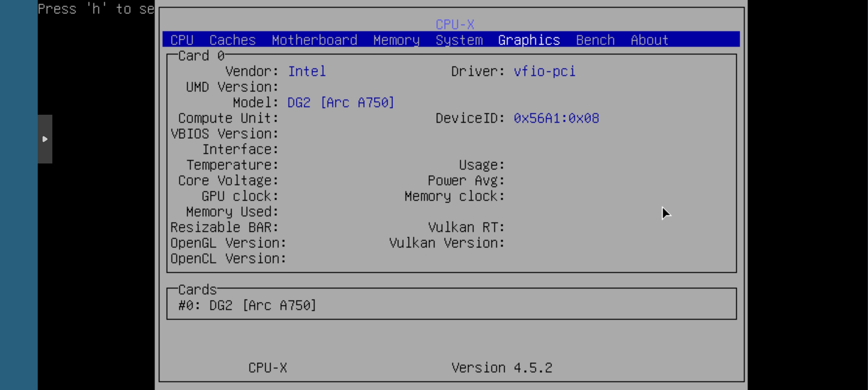
Task: Click the Press 'h' help hint text
Action: click(x=96, y=9)
